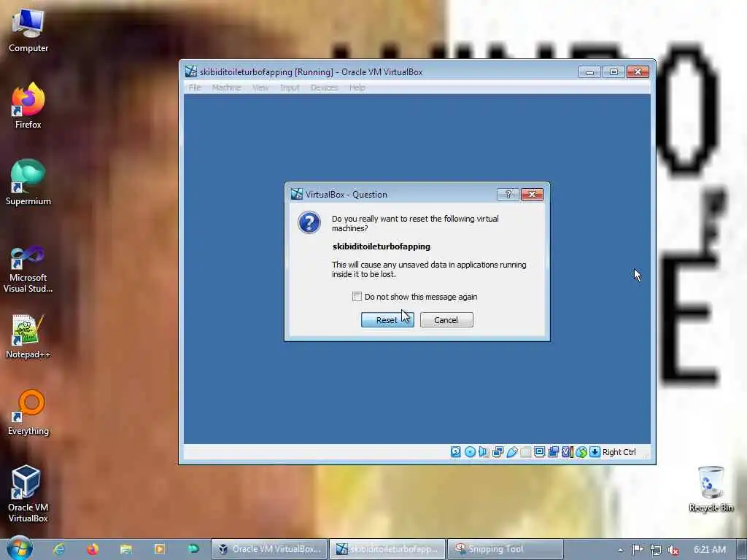This screenshot has width=747, height=560.
Task: Cancel the reset question dialog
Action: [x=446, y=320]
